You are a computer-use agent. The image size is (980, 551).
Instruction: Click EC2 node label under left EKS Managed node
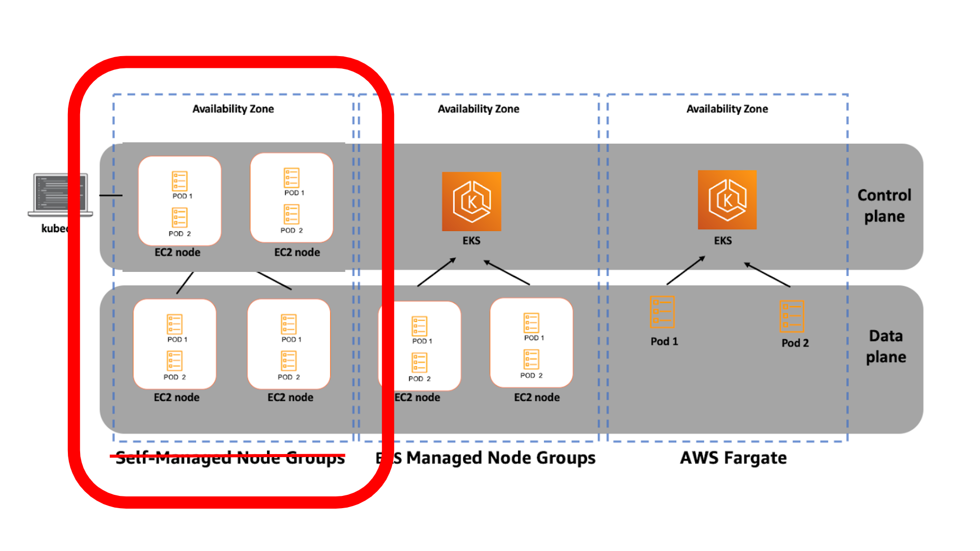[417, 397]
